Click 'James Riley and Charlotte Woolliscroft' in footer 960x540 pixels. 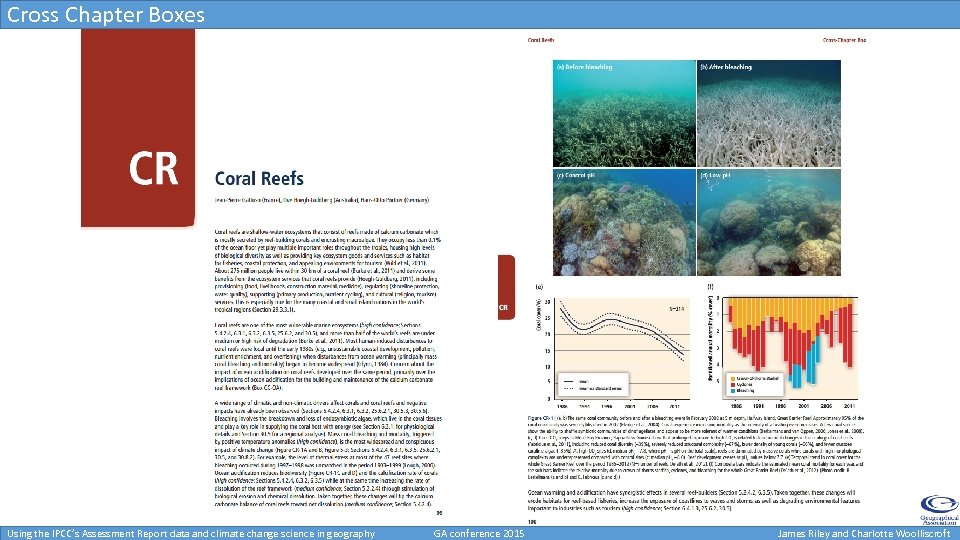point(864,533)
